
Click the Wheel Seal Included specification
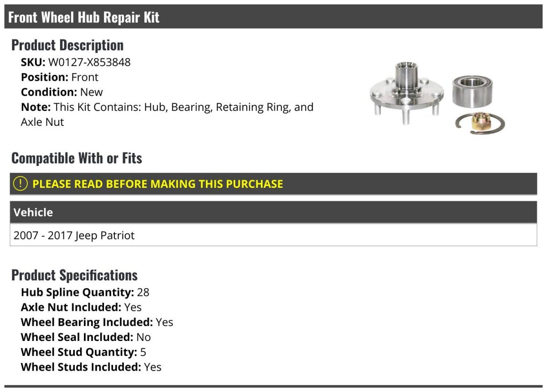[x=86, y=337]
